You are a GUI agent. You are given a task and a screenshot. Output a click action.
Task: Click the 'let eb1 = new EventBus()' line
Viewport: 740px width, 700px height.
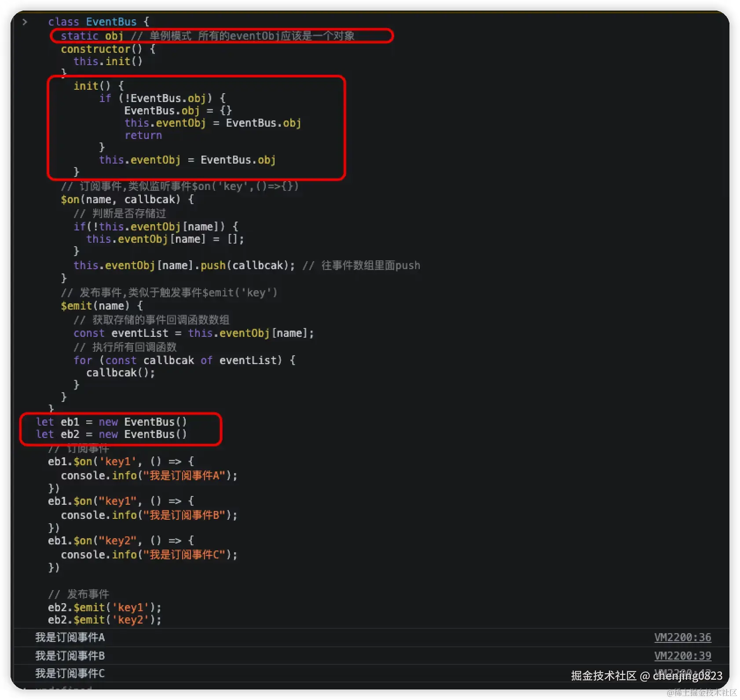point(111,422)
